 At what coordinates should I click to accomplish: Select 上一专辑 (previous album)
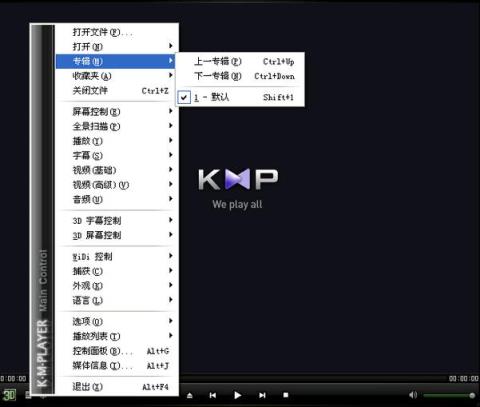pyautogui.click(x=240, y=61)
